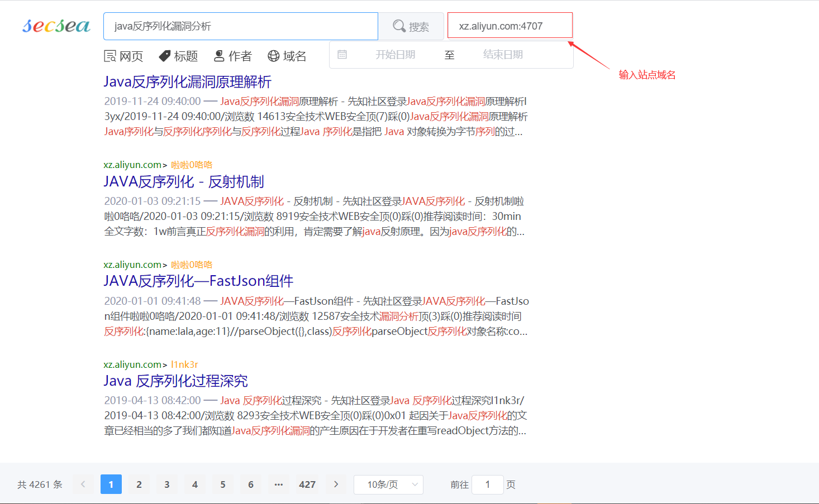Click author 啦啦0咯咯 above 反射机制 result

[192, 165]
